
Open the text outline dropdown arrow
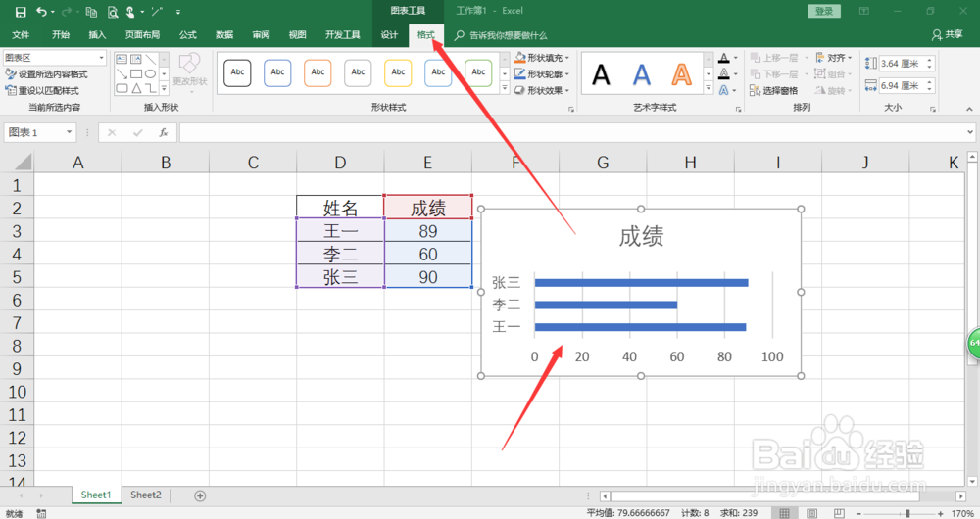[x=736, y=73]
